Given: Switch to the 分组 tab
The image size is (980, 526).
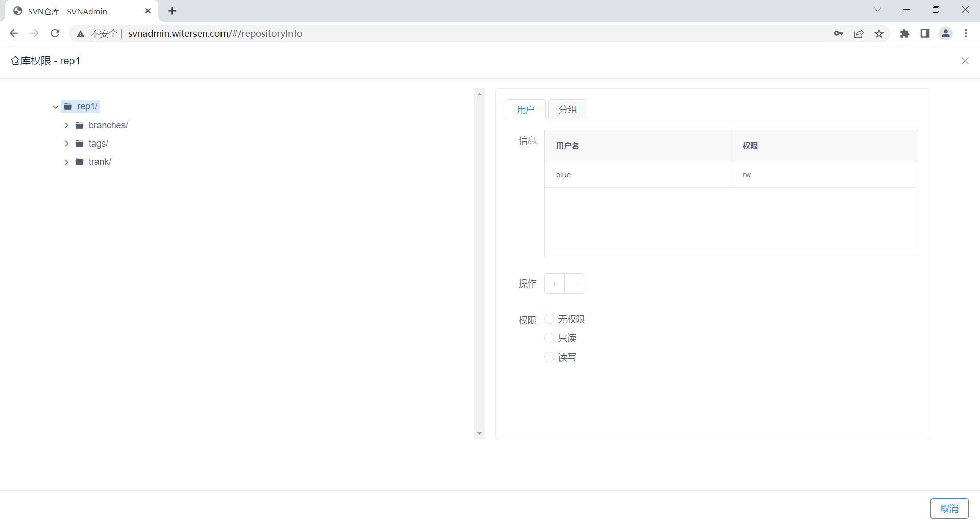Looking at the screenshot, I should [x=568, y=109].
